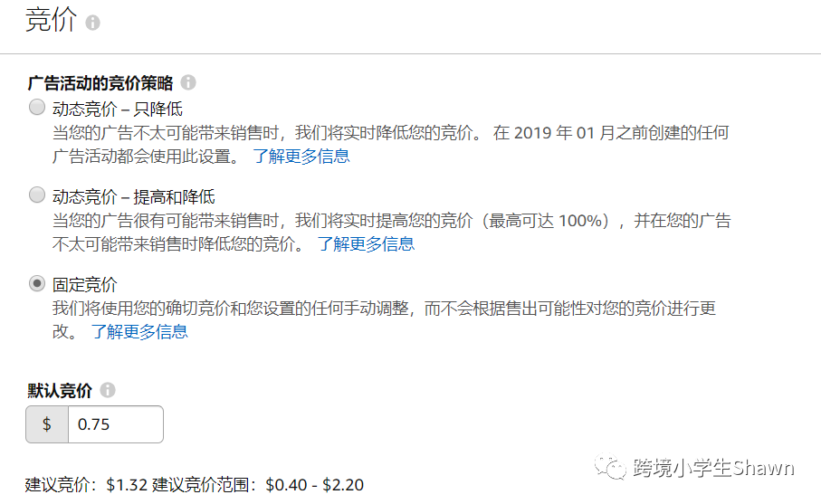
Task: Click the 默认竞价 field label
Action: pos(59,391)
